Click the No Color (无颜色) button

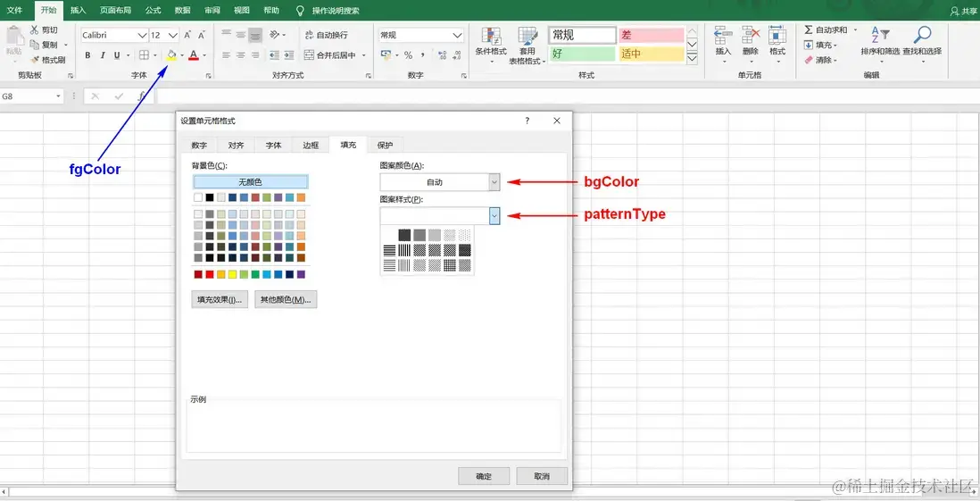coord(250,182)
